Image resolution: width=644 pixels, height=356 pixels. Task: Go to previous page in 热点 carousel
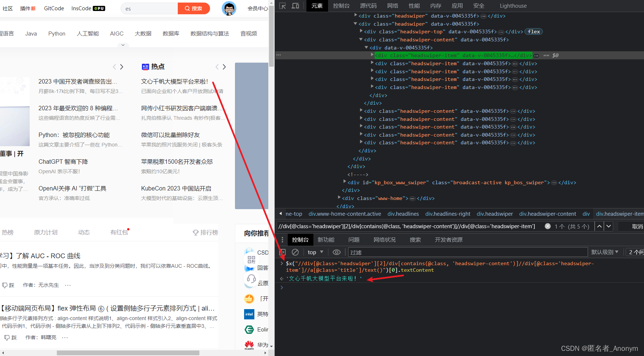tap(217, 67)
